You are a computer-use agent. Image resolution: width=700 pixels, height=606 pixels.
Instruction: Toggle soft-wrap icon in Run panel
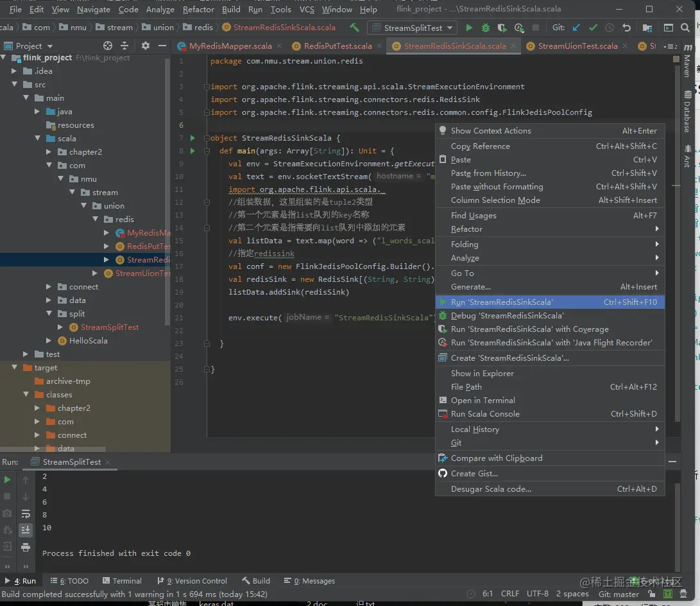[x=26, y=514]
